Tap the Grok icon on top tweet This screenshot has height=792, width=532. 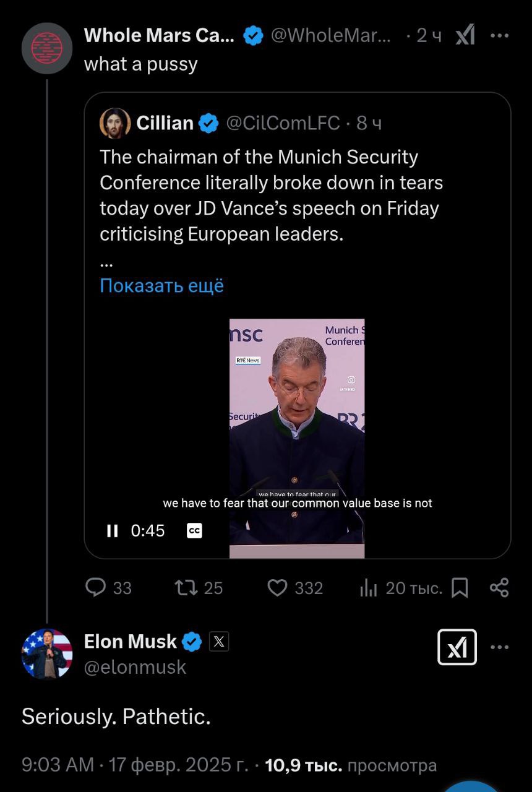(x=465, y=35)
